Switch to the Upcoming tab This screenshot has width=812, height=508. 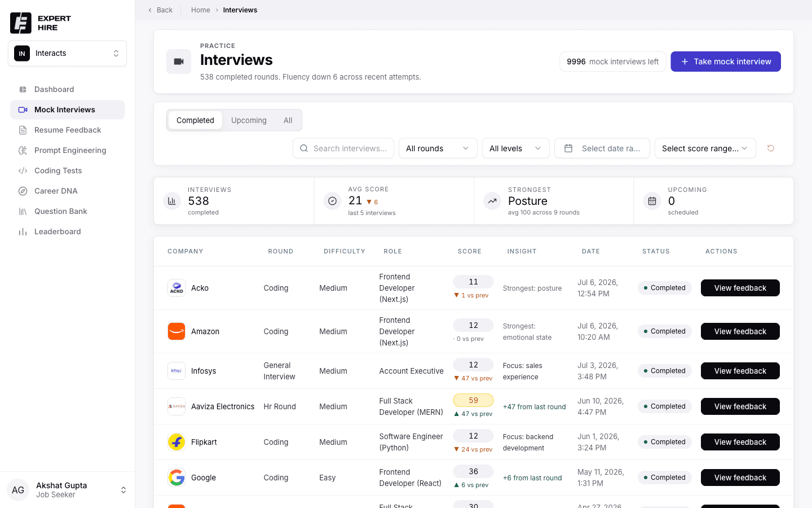click(249, 120)
